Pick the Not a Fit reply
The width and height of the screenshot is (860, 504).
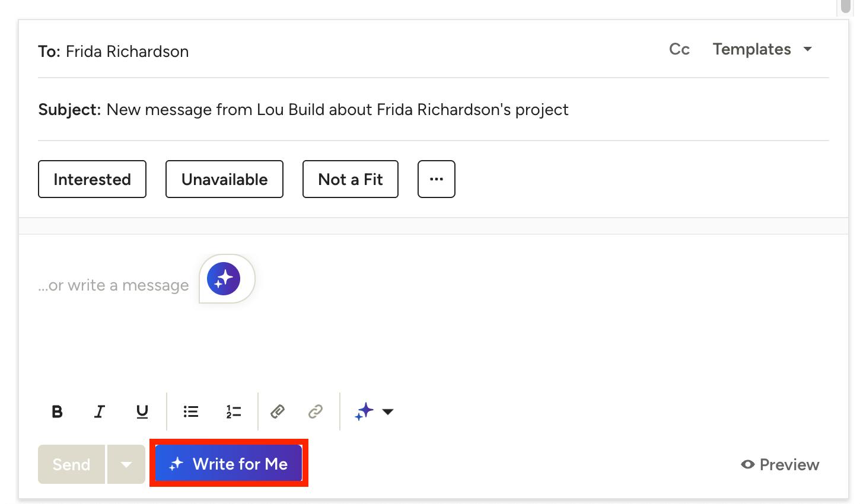pos(351,179)
